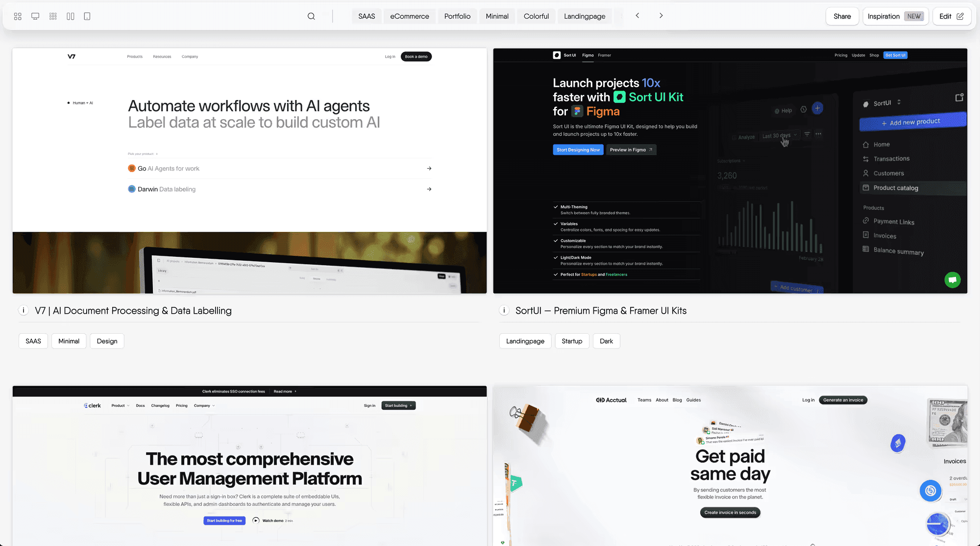Expand the Company dropdown in Clerk preview

[204, 405]
